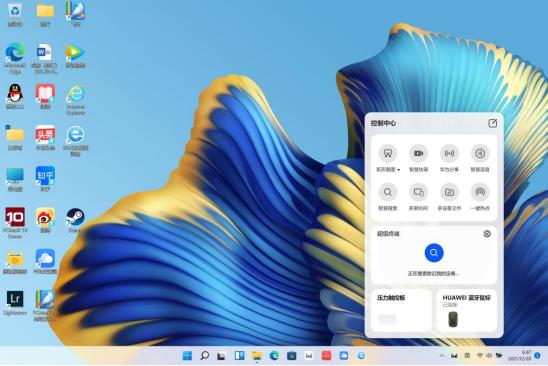Click the 矩形截图 screenshot icon
Screen dimensions: 548x366
click(388, 153)
